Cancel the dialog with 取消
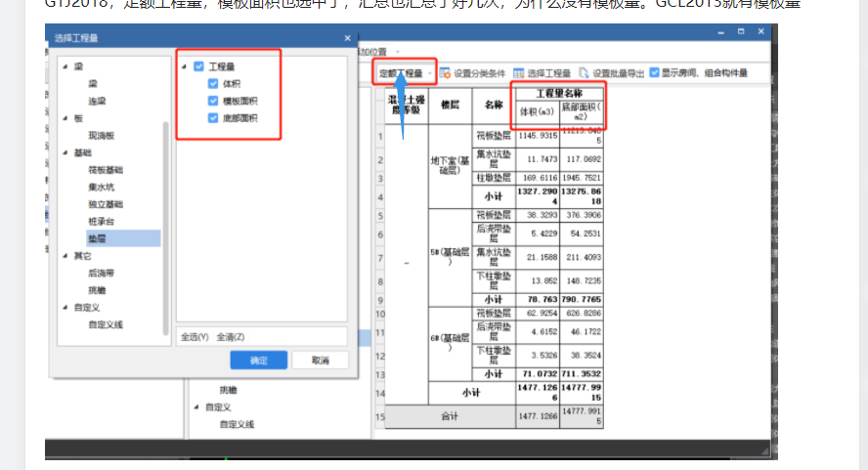Image resolution: width=868 pixels, height=470 pixels. tap(320, 361)
